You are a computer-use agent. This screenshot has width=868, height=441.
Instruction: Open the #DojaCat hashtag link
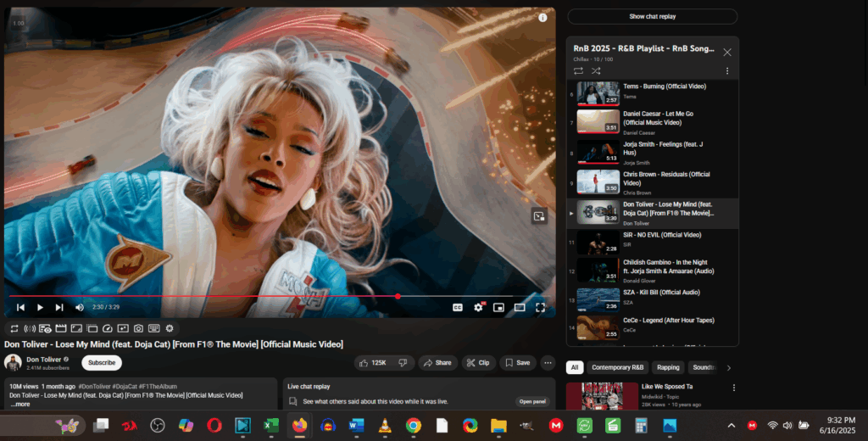pos(125,387)
